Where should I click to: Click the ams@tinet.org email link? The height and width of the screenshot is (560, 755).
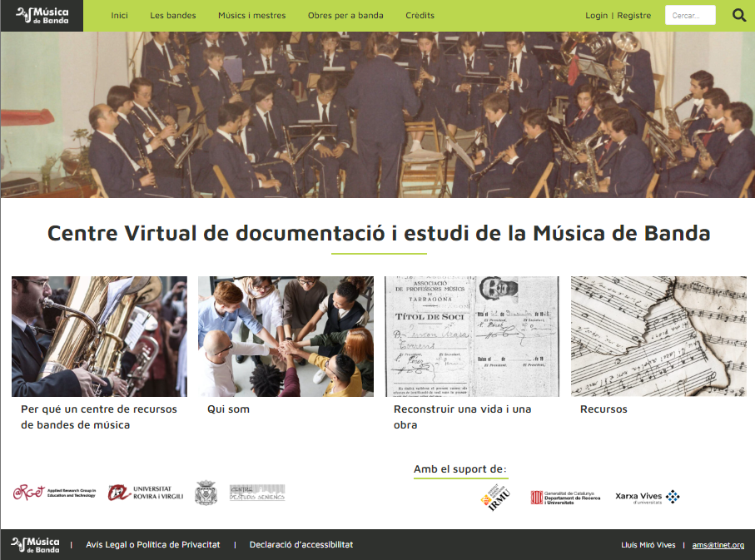tap(718, 545)
